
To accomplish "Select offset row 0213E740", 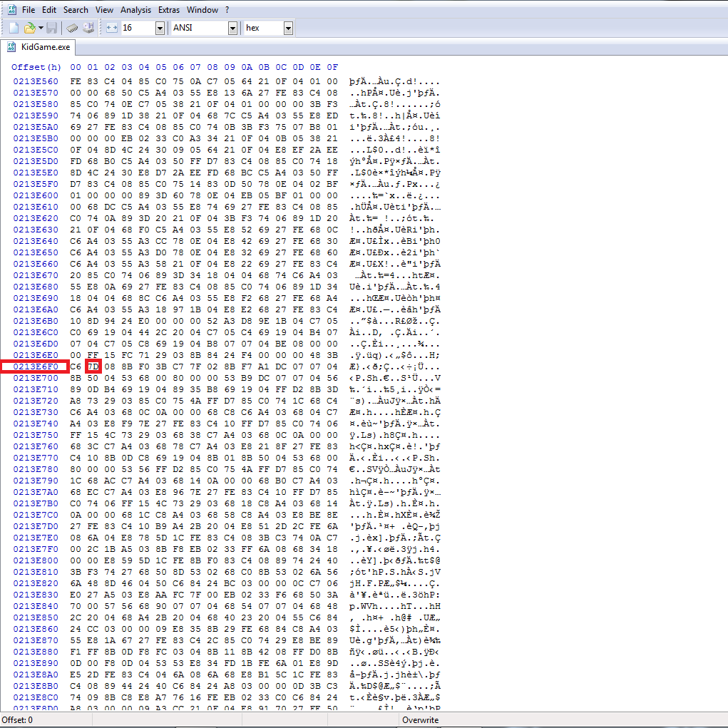I will point(36,424).
